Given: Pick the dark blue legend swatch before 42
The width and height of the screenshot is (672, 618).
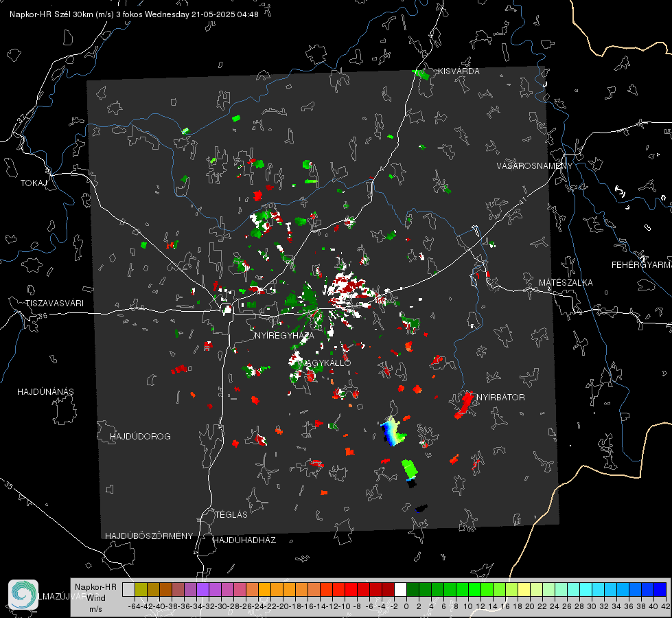Looking at the screenshot, I should (x=660, y=589).
